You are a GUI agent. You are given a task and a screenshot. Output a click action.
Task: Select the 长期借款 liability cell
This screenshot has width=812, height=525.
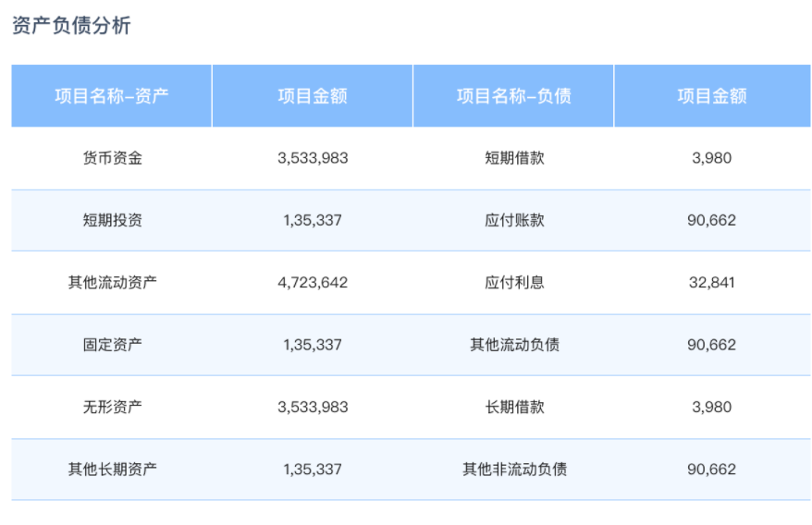[514, 407]
